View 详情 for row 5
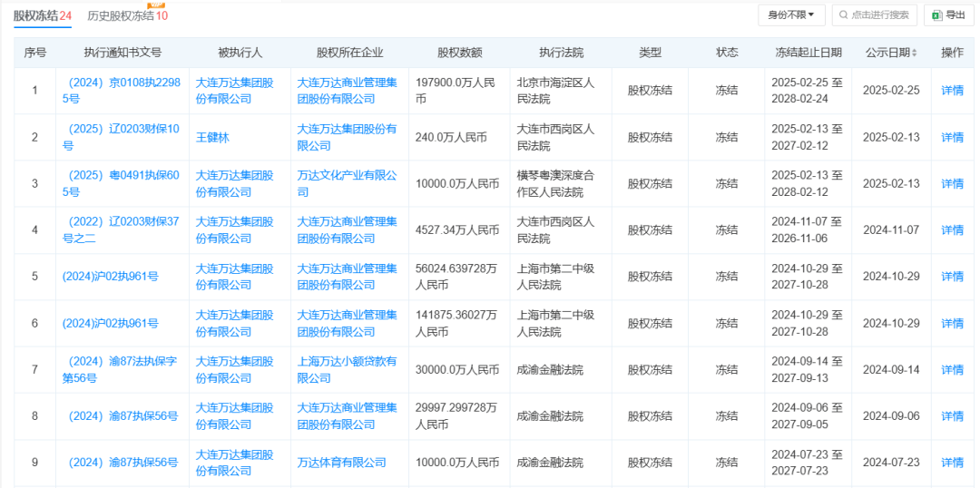 [952, 277]
